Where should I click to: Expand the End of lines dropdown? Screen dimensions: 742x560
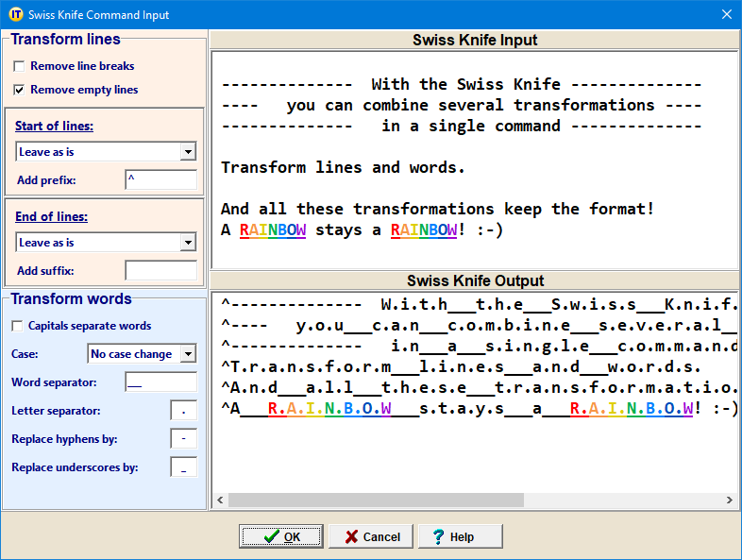tap(188, 243)
